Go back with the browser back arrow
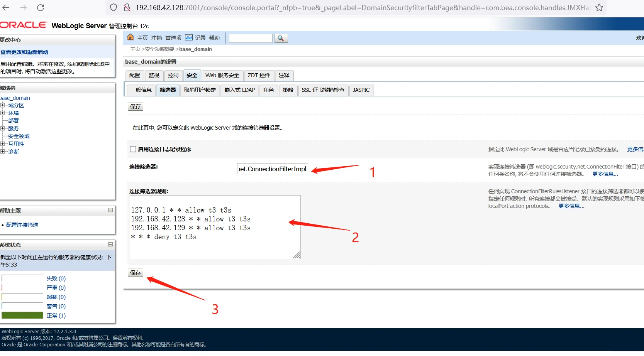 click(x=6, y=7)
